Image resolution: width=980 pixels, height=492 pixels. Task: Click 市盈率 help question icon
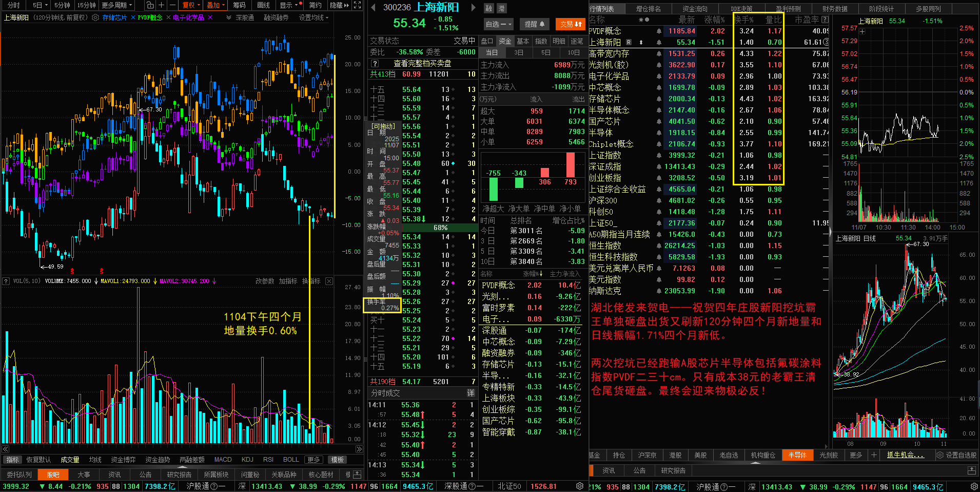tap(825, 20)
